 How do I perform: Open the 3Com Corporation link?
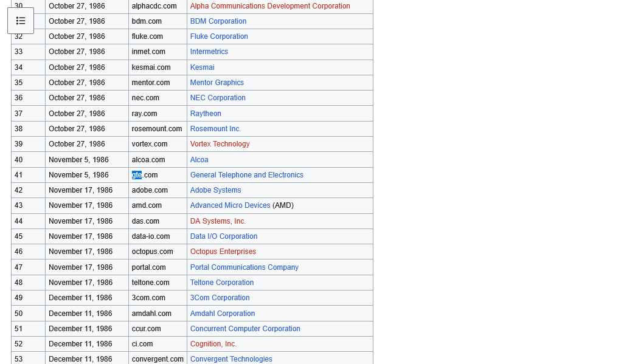(x=220, y=298)
